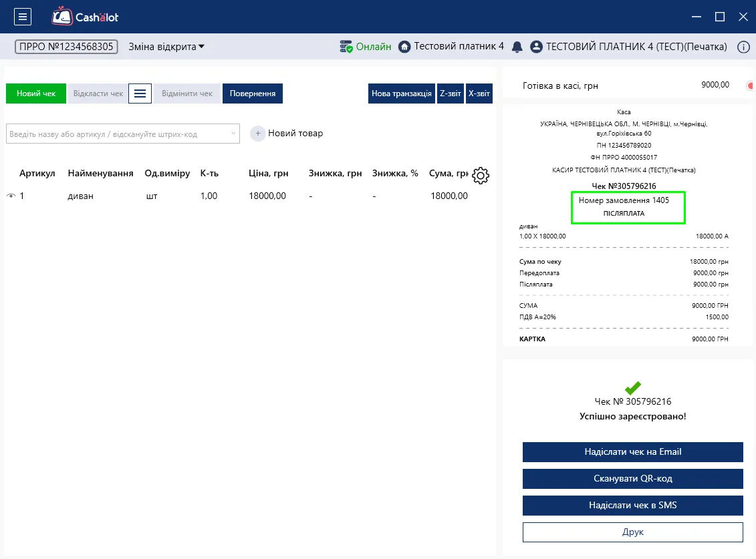Click Надіслати чек в SMS
Viewport: 756px width, 559px height.
[x=632, y=505]
